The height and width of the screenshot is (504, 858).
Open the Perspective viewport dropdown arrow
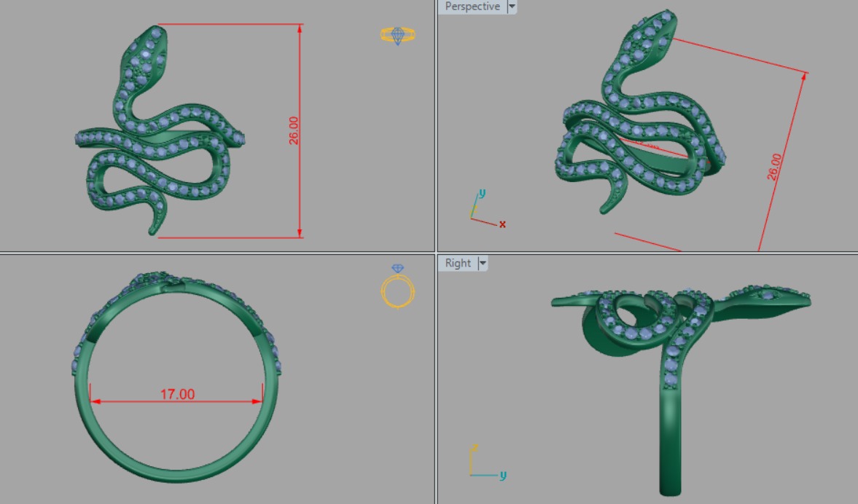coord(512,7)
